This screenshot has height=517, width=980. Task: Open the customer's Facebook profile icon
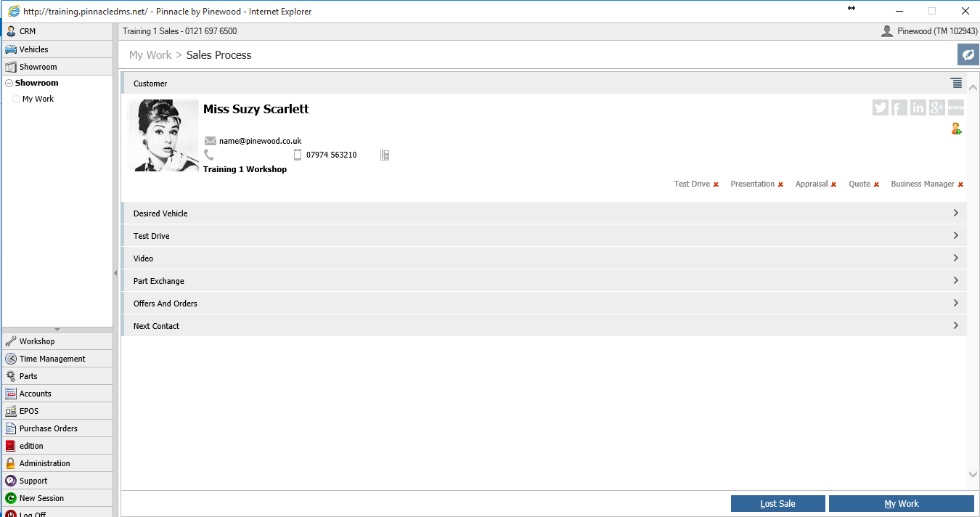899,107
